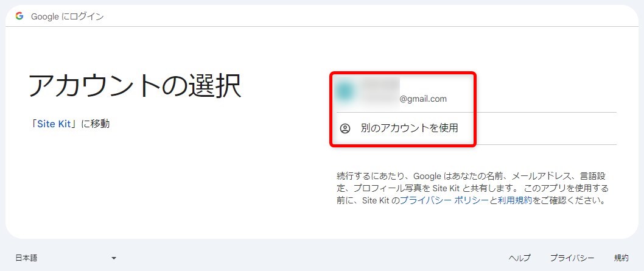
Task: Click the person icon for another account
Action: pyautogui.click(x=345, y=128)
